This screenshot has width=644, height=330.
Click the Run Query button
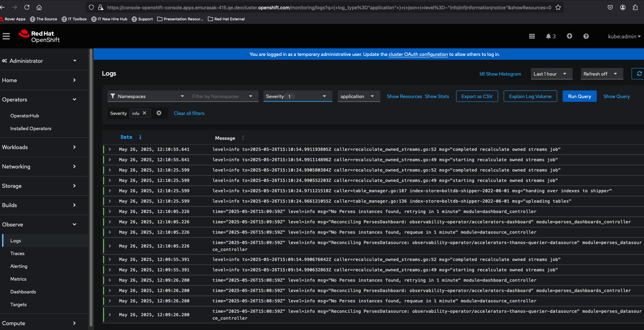pyautogui.click(x=579, y=96)
